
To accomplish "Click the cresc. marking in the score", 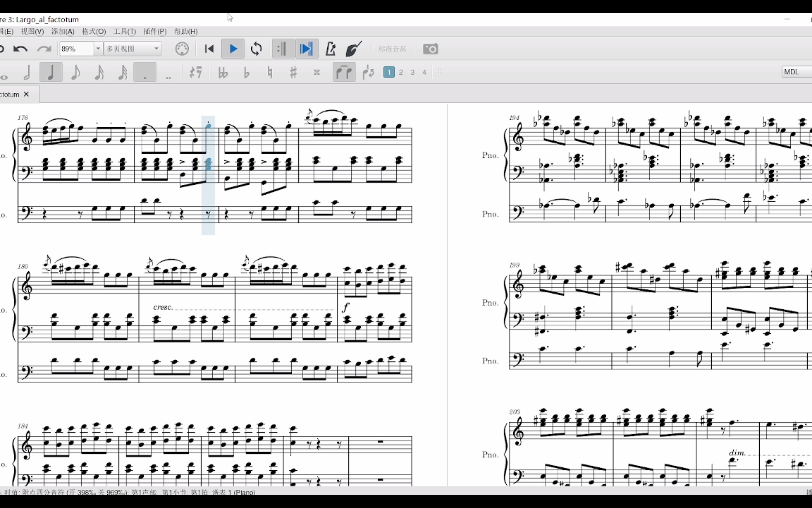I will [163, 307].
